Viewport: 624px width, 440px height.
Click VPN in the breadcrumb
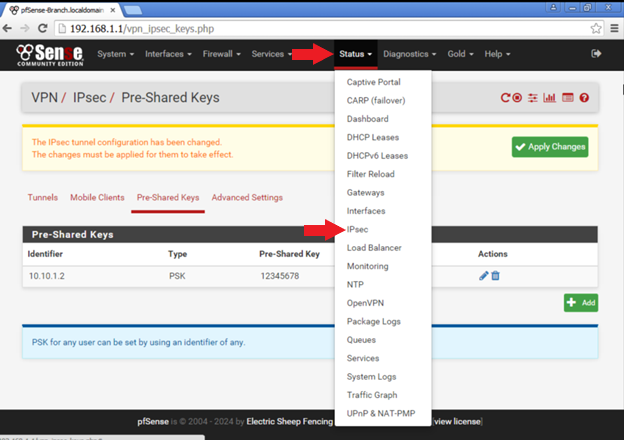tap(45, 97)
